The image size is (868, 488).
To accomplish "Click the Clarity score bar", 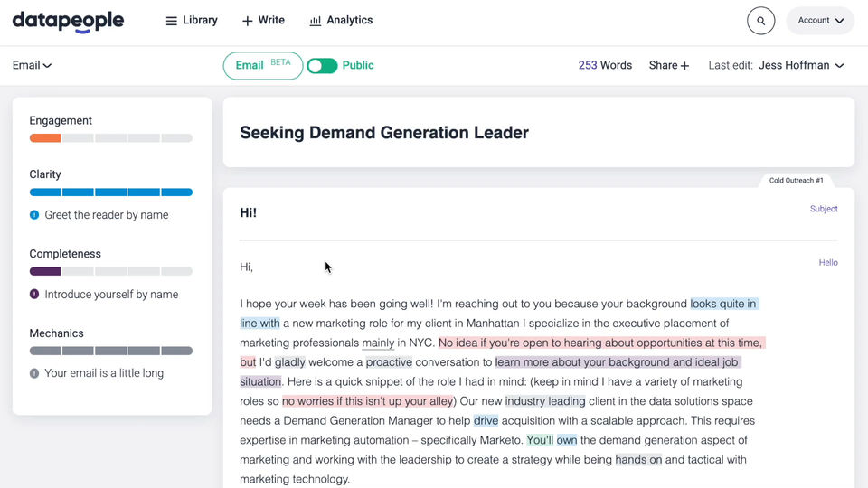I will pyautogui.click(x=110, y=192).
